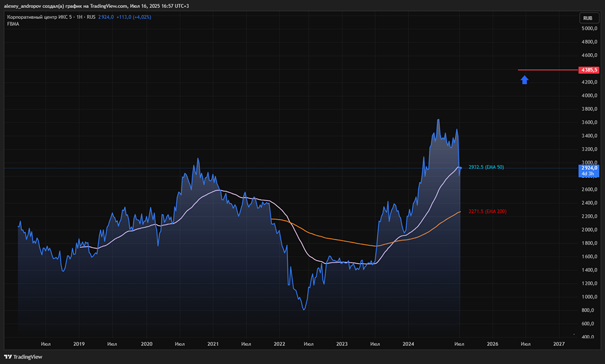Click the 2021 label on time axis
This screenshot has width=605, height=364.
coord(212,344)
